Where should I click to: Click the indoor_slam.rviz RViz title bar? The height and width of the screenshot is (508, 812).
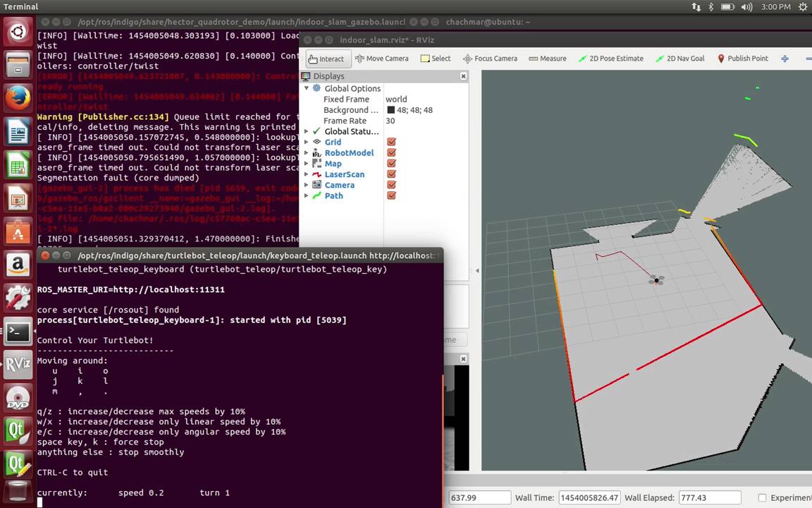point(387,40)
